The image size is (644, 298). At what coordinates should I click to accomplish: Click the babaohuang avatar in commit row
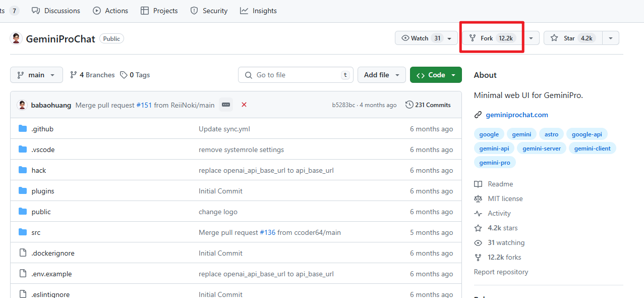(22, 105)
